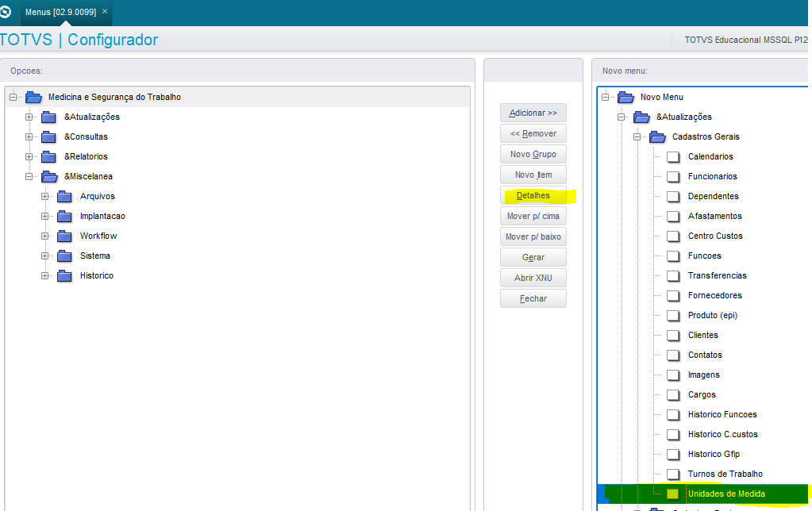The image size is (812, 511).
Task: Check the Turnos de Trabalho item box
Action: [x=673, y=474]
